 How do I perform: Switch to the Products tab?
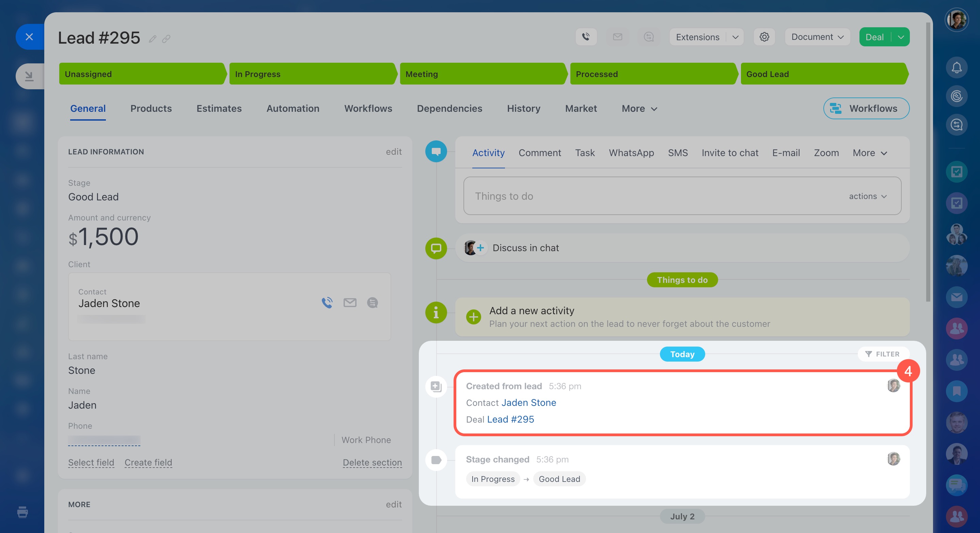point(151,109)
